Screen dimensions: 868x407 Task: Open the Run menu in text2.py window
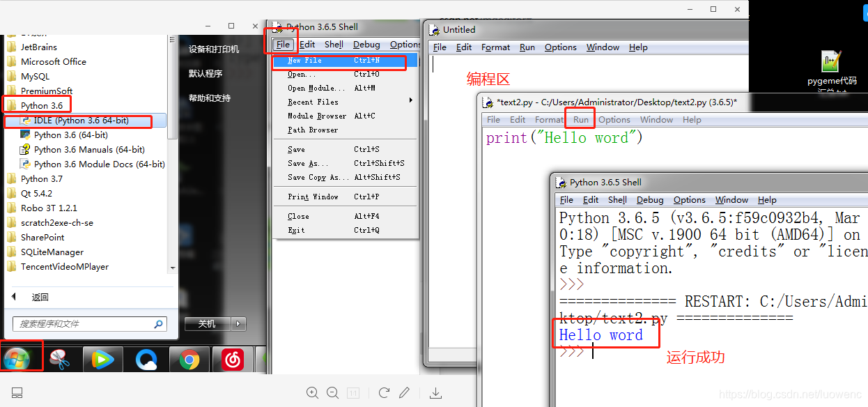coord(581,120)
